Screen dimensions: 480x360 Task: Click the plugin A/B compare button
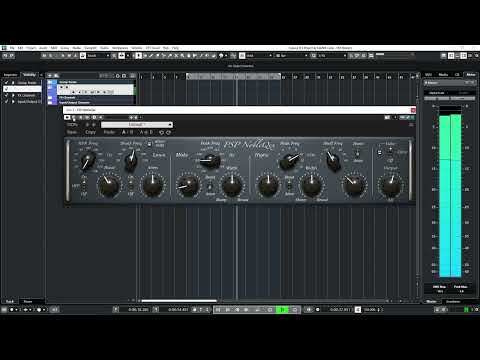pos(127,132)
